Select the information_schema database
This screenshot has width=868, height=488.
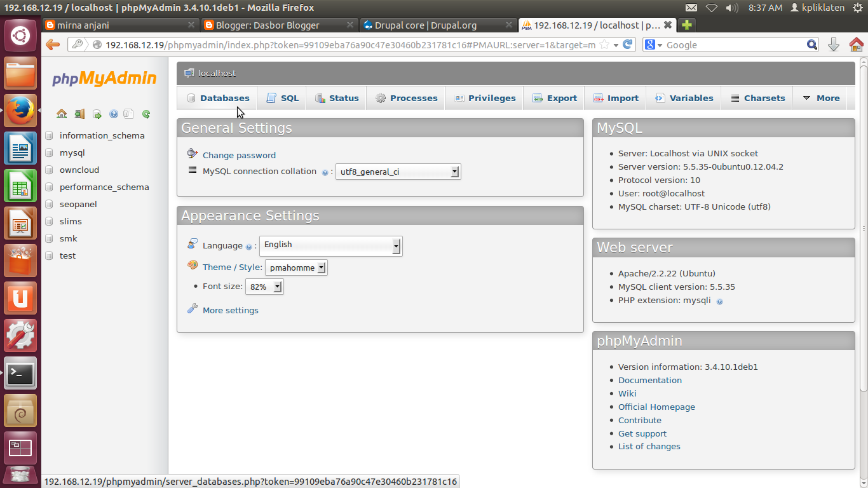102,135
